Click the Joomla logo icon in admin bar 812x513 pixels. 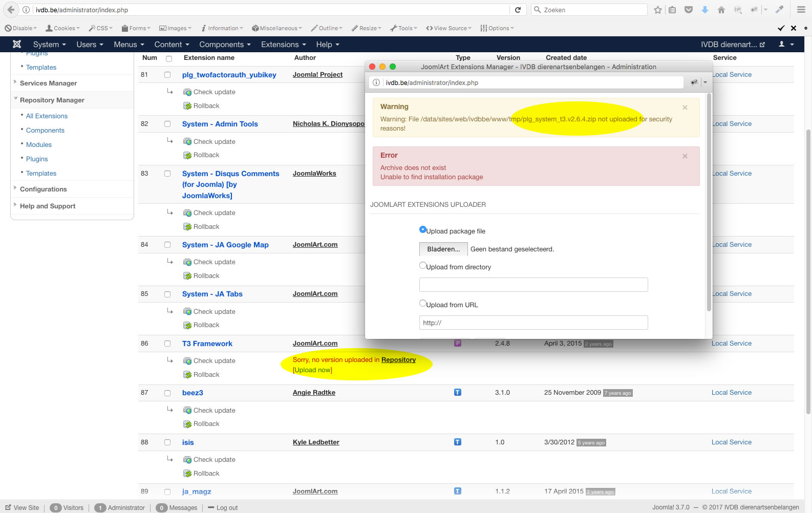pyautogui.click(x=17, y=45)
